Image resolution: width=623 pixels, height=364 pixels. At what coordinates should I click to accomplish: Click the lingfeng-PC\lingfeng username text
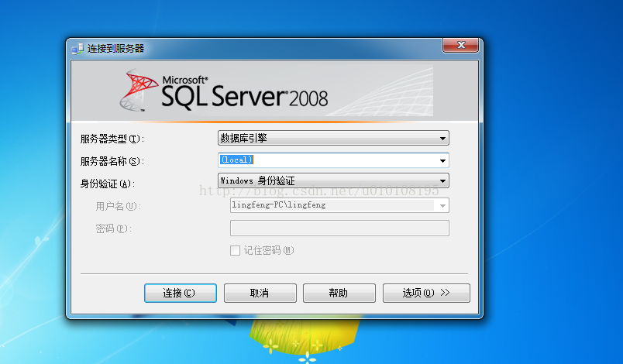(x=279, y=204)
